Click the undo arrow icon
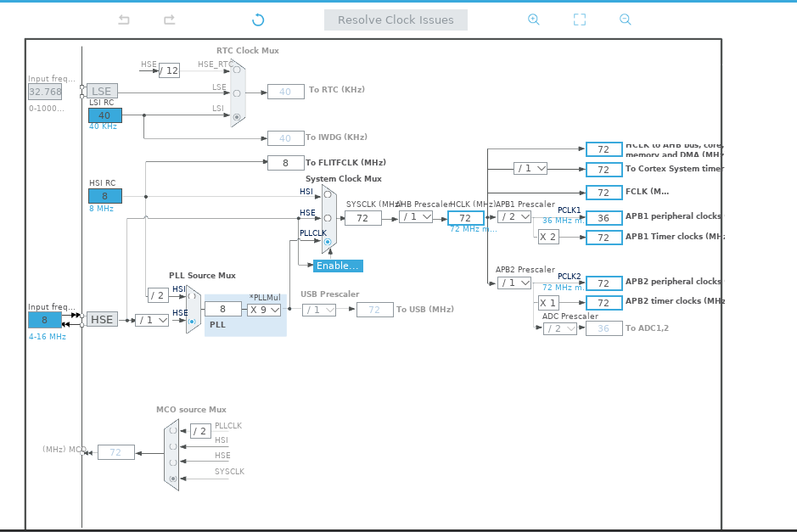Viewport: 797px width, 532px height. point(124,20)
